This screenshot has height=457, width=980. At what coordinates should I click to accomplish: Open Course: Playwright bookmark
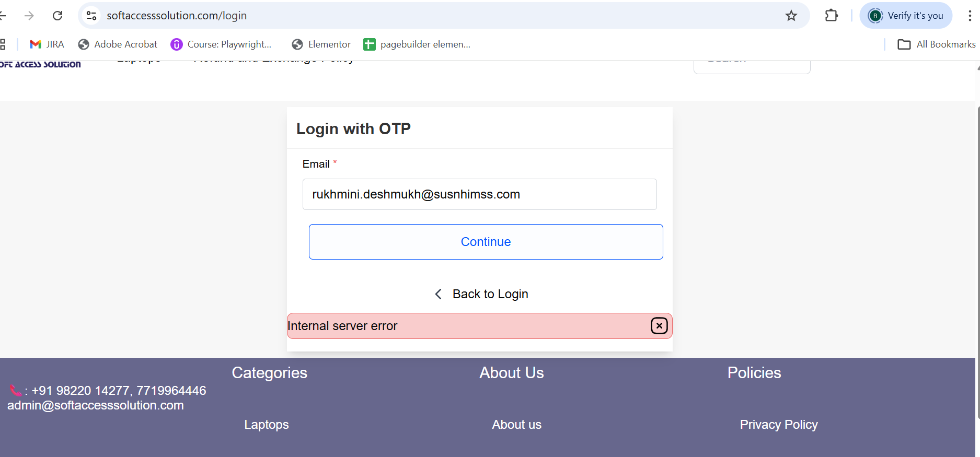coord(221,44)
